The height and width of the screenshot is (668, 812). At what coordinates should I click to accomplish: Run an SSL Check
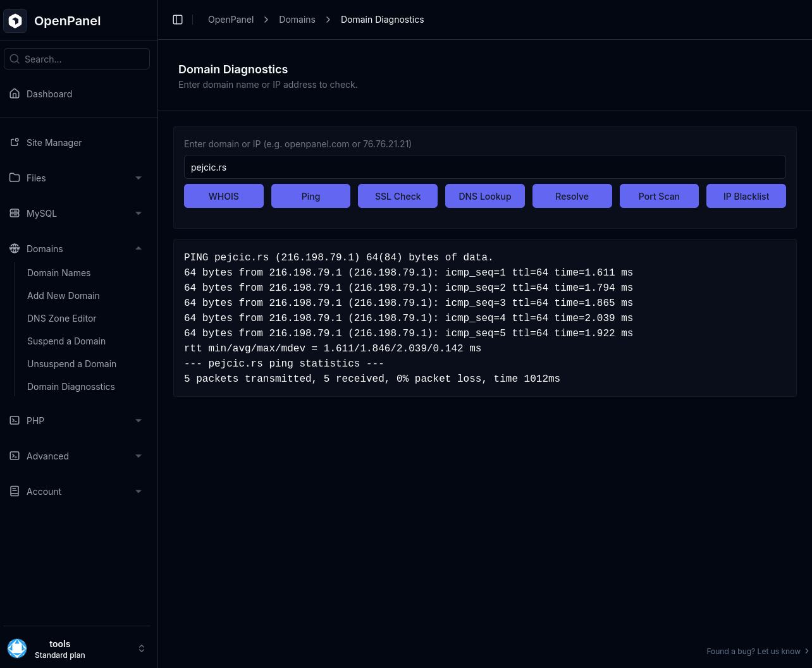point(397,196)
